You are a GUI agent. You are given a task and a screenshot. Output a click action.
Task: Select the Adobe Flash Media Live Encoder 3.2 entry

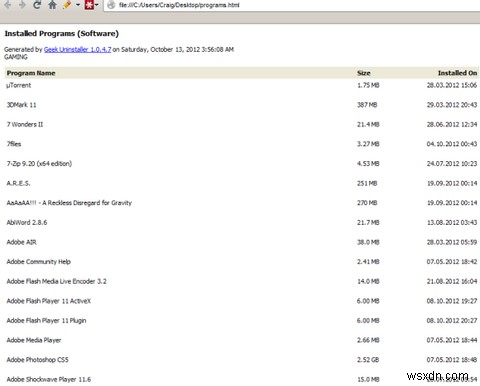coord(56,281)
